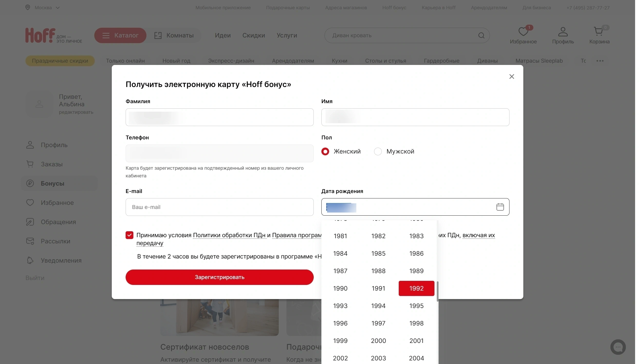This screenshot has height=364, width=641.
Task: Expand more categories with three dots
Action: 600,61
